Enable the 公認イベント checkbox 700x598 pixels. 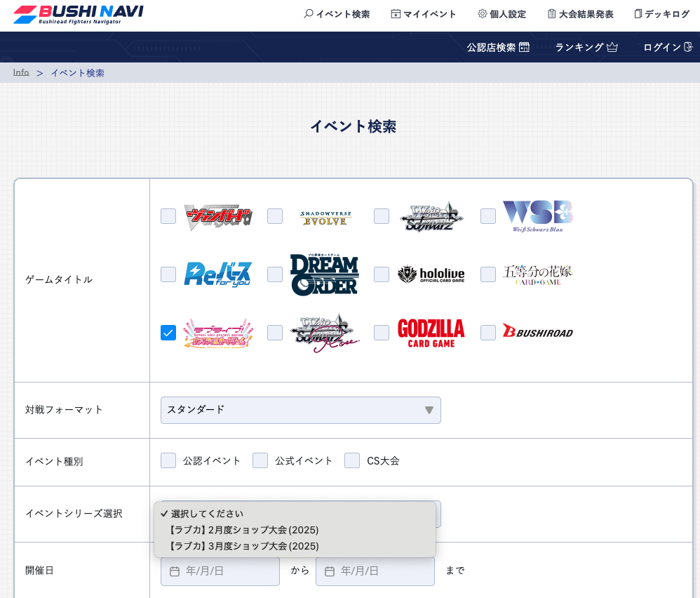click(168, 460)
